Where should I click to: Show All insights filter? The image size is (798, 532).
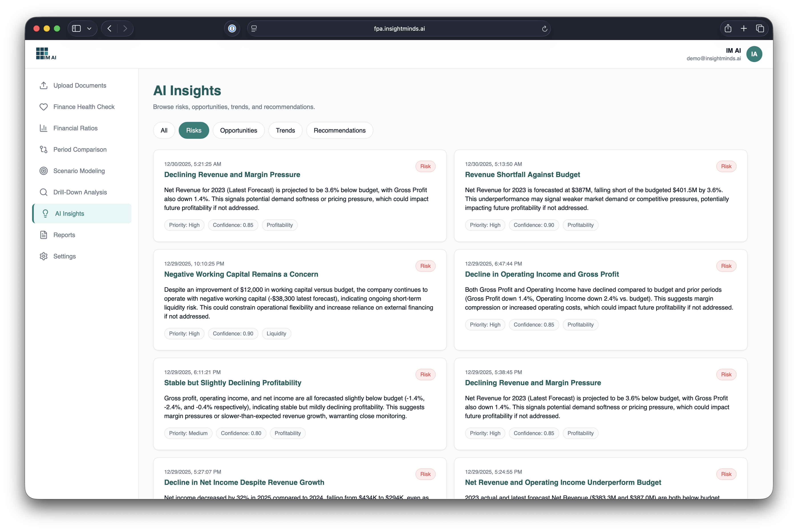point(164,130)
